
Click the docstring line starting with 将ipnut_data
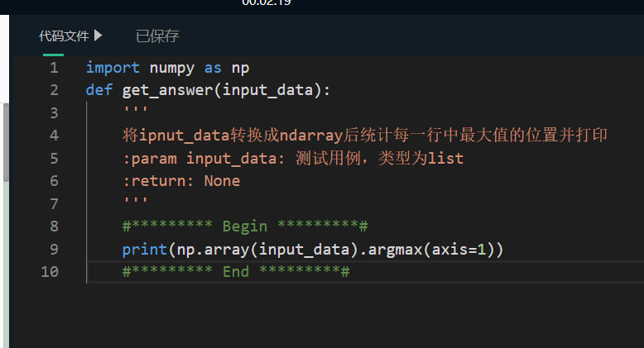pyautogui.click(x=365, y=136)
